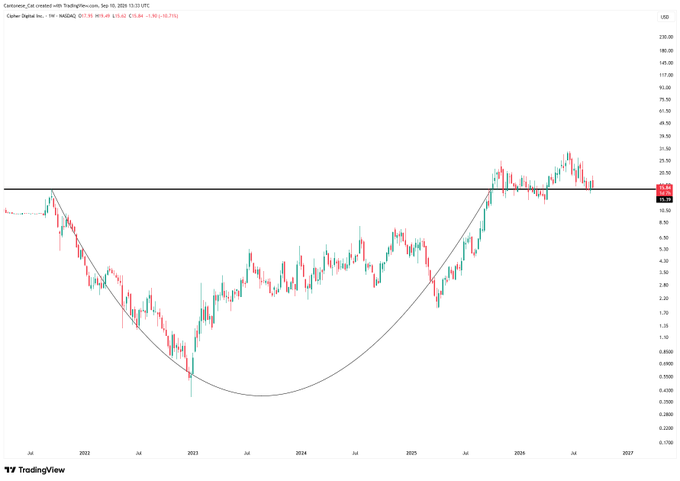Click the 75.50 price axis label
The image size is (680, 481).
point(666,99)
